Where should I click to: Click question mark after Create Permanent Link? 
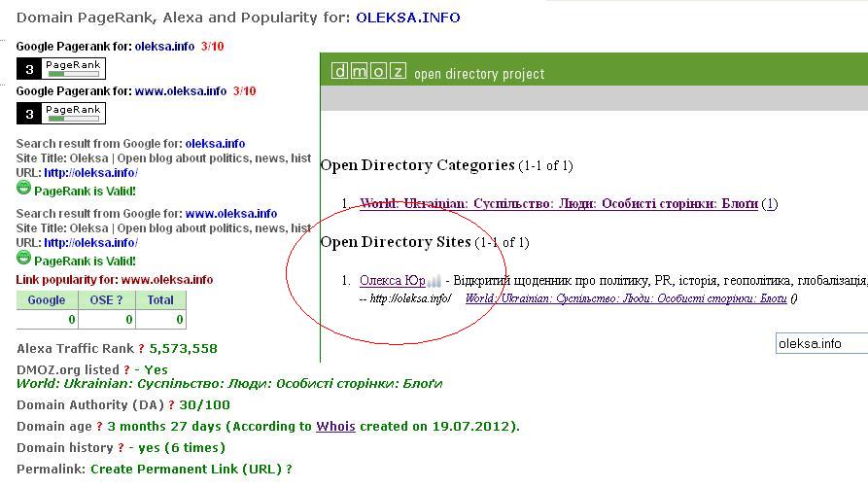(x=289, y=470)
